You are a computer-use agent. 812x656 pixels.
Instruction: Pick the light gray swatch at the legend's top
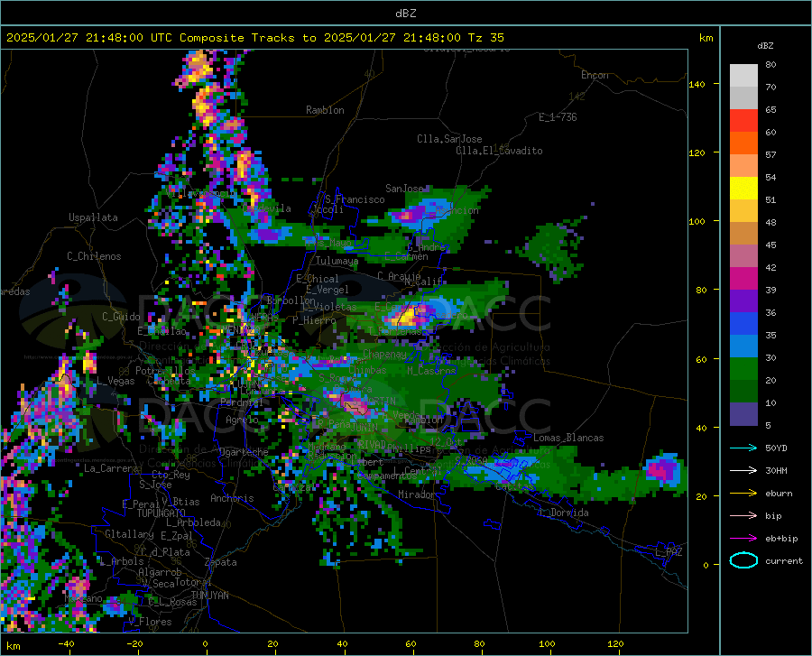pos(743,76)
